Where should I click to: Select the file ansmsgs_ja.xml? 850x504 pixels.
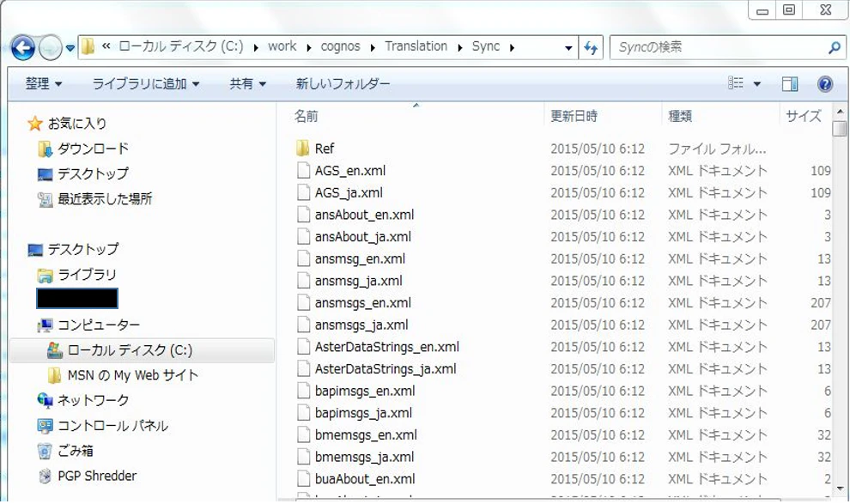[x=361, y=325]
